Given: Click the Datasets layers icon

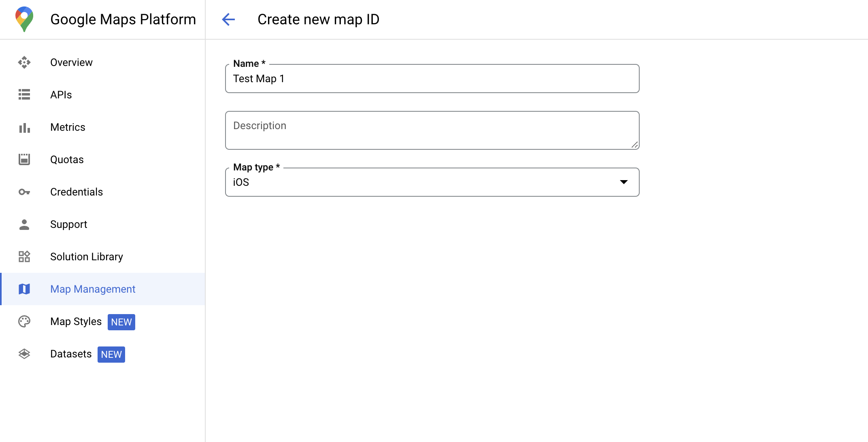Looking at the screenshot, I should pyautogui.click(x=25, y=354).
